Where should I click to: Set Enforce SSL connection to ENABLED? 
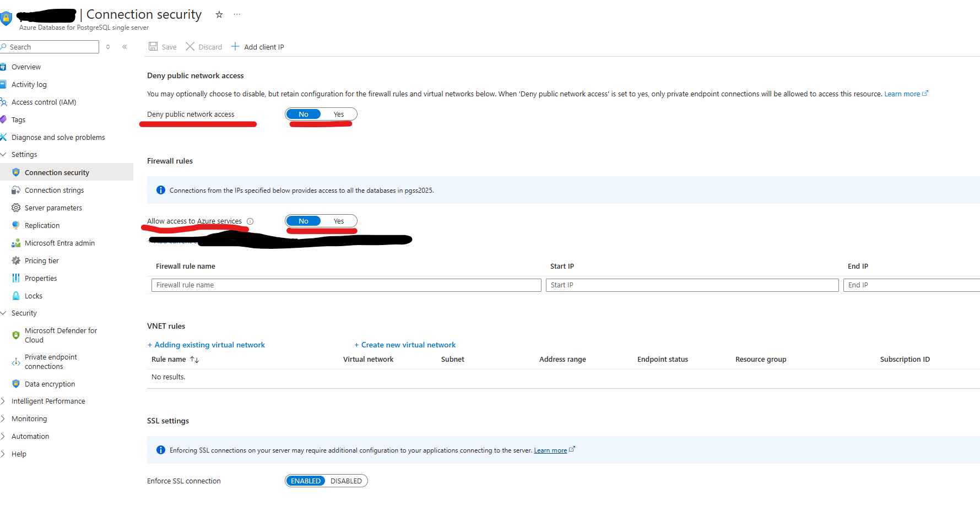pyautogui.click(x=306, y=481)
